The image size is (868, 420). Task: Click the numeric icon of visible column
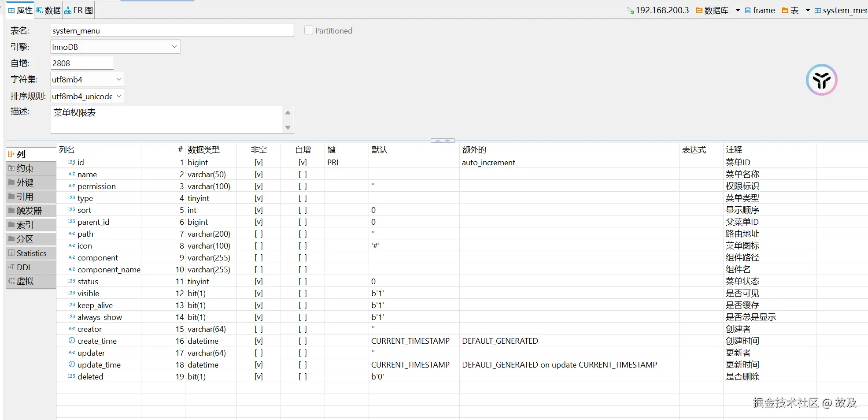click(x=71, y=293)
